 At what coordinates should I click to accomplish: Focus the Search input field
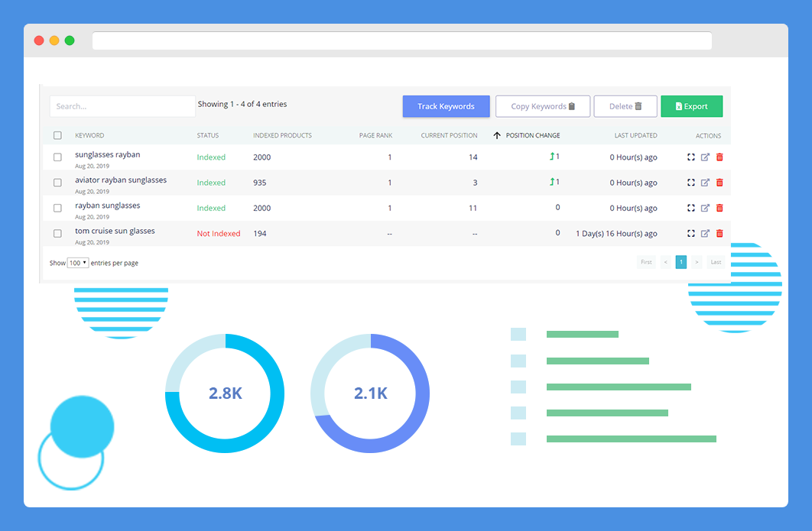point(122,106)
